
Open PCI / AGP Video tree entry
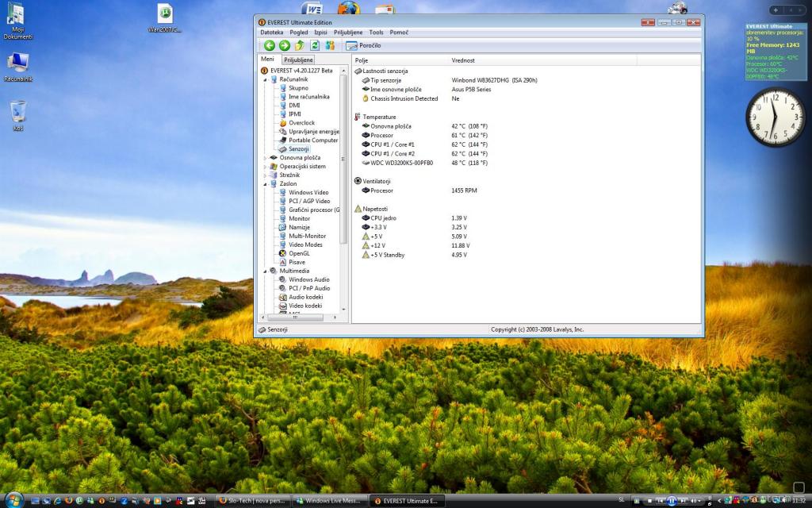tap(304, 202)
